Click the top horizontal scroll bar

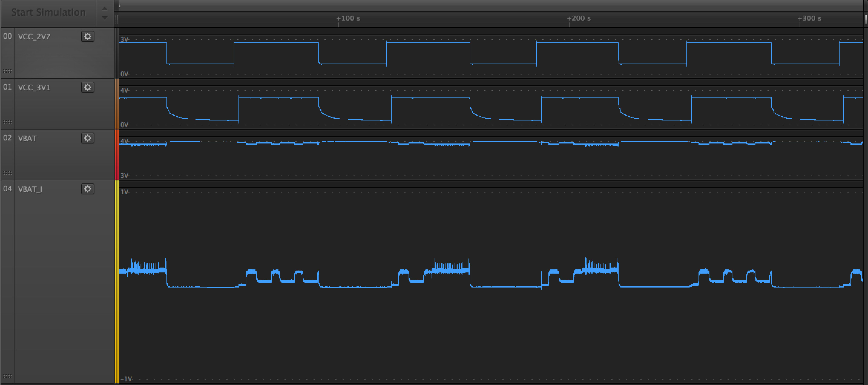pos(491,5)
